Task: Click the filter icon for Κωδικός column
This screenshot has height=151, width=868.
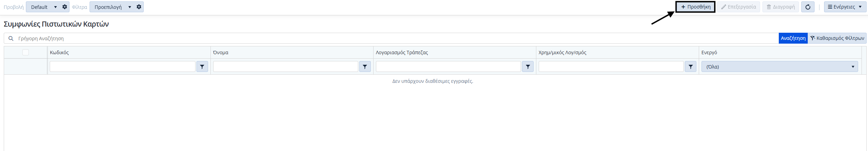Action: coord(202,67)
